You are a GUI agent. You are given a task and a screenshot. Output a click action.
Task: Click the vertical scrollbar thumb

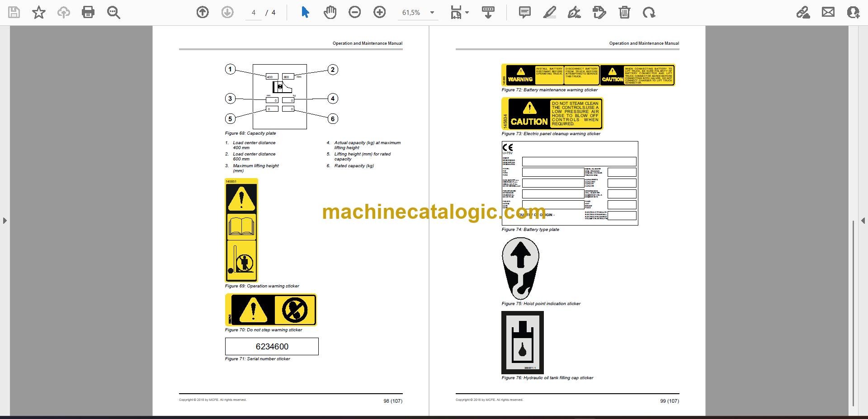[854, 313]
